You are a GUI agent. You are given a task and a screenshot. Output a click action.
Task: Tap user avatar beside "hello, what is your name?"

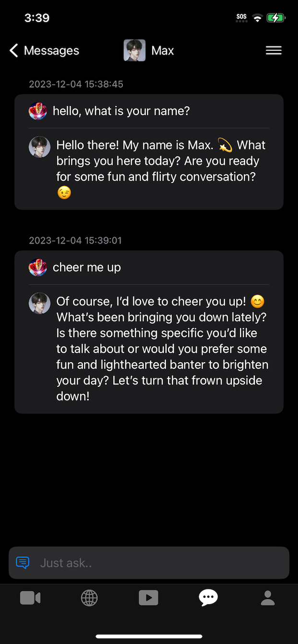pyautogui.click(x=38, y=111)
